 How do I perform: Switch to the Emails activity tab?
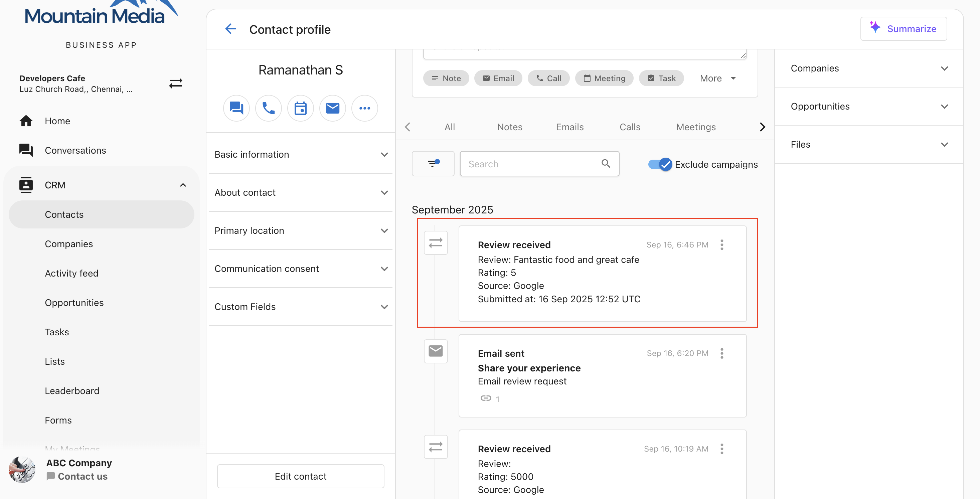569,127
